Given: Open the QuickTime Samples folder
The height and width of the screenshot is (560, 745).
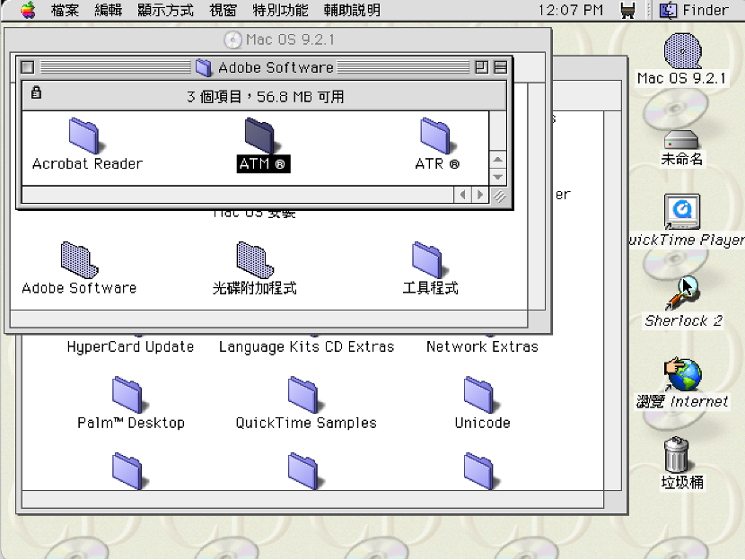Looking at the screenshot, I should pos(304,395).
